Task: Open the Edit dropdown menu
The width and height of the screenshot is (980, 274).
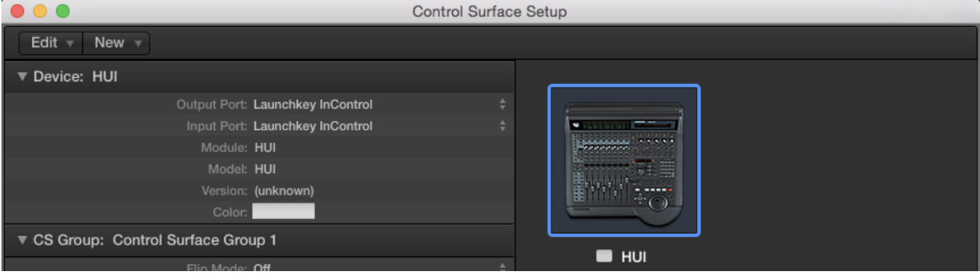Action: 51,43
